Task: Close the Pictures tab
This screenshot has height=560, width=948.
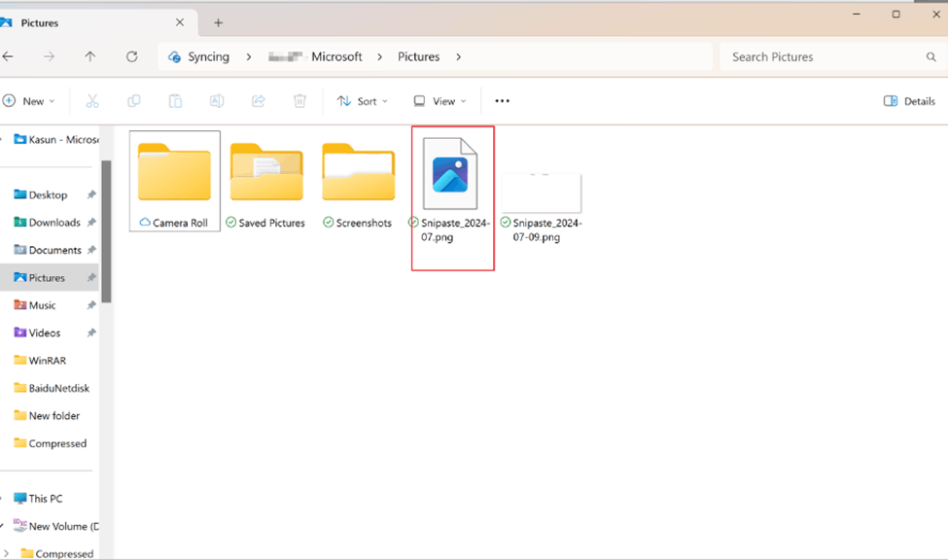Action: coord(180,22)
